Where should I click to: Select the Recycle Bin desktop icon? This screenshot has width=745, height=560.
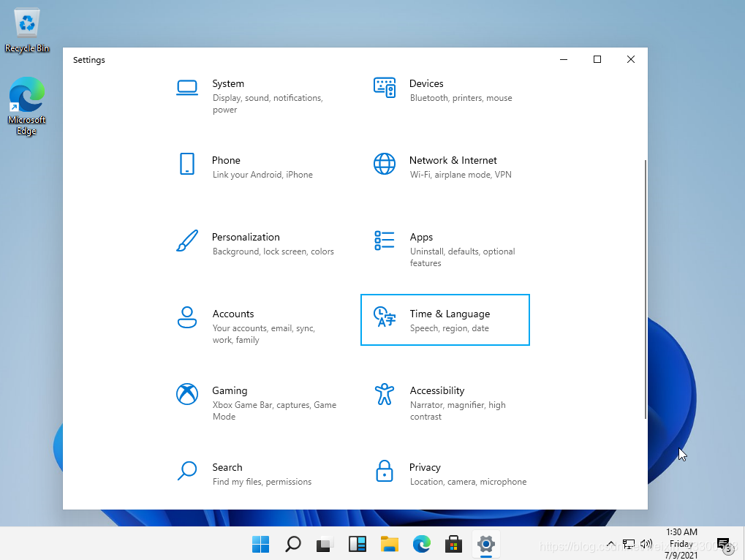click(26, 31)
